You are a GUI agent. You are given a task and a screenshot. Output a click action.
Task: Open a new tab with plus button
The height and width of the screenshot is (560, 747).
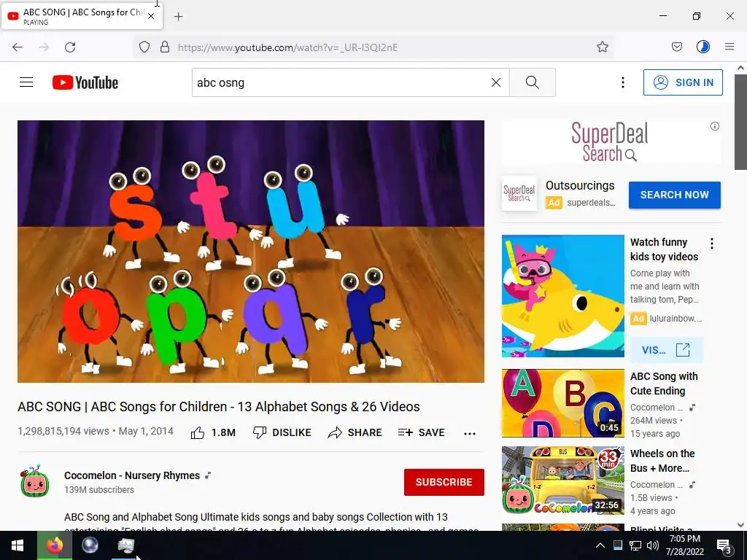pyautogui.click(x=178, y=17)
